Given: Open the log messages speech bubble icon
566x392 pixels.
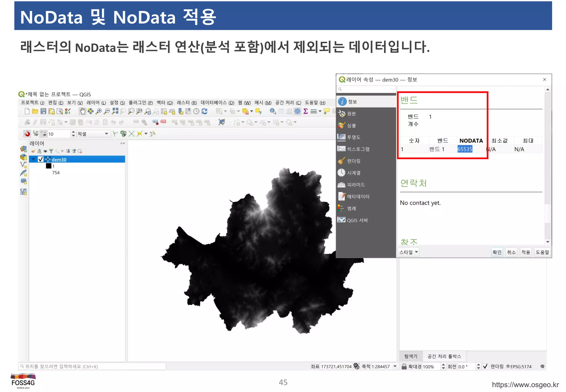Looking at the screenshot, I should (543, 367).
